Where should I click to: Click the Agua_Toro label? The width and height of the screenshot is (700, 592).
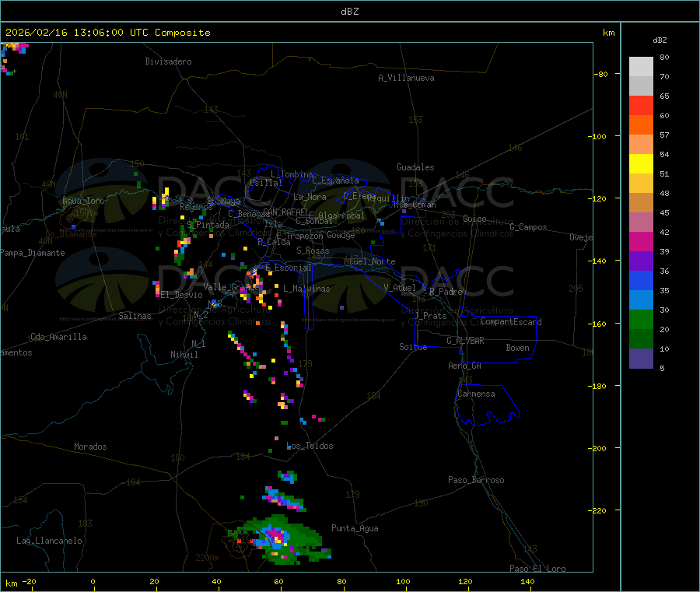coord(83,201)
